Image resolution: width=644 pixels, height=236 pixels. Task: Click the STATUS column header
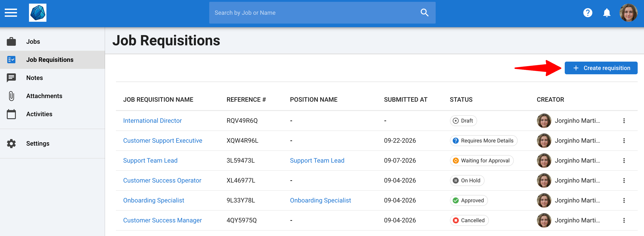tap(461, 100)
